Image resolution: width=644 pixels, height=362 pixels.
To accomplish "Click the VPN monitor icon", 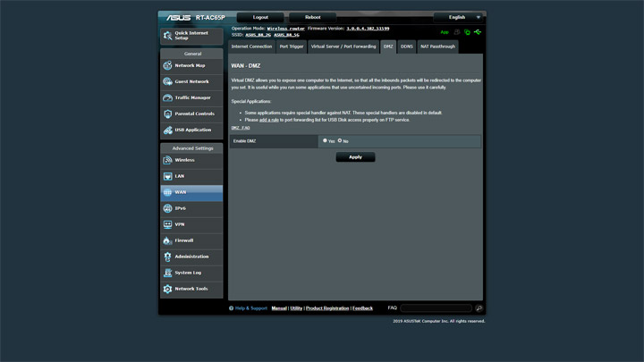I will [x=167, y=224].
